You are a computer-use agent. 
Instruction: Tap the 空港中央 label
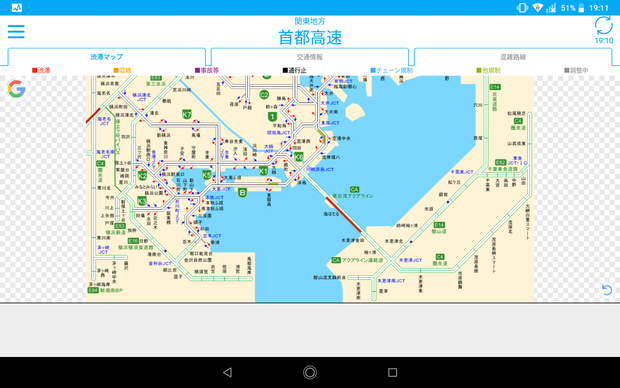[341, 138]
